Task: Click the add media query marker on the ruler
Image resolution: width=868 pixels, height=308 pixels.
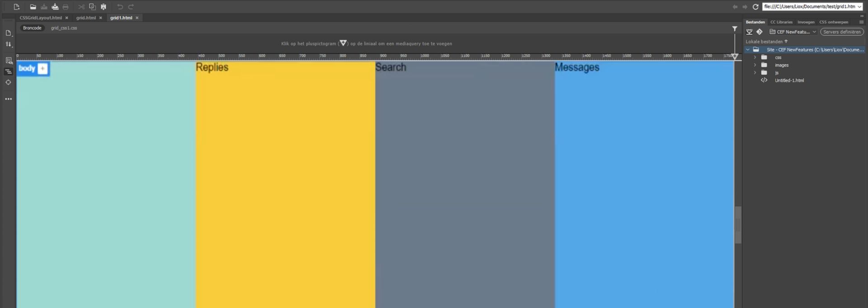Action: (735, 56)
